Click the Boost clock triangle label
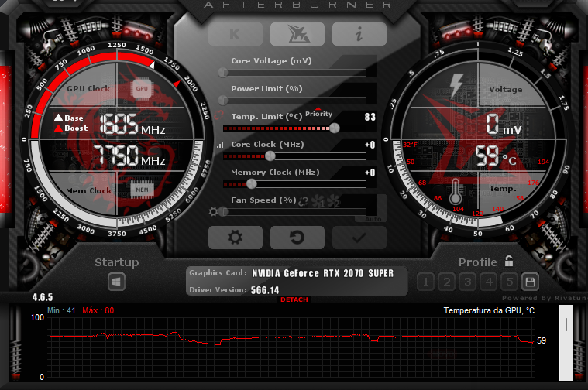Screen dimensions: 588x390 (x=71, y=128)
